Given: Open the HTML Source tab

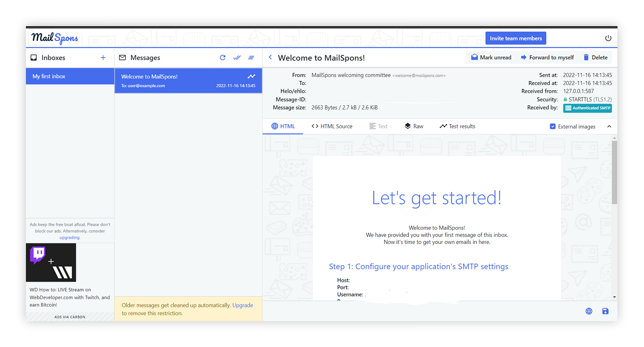Looking at the screenshot, I should pyautogui.click(x=332, y=126).
